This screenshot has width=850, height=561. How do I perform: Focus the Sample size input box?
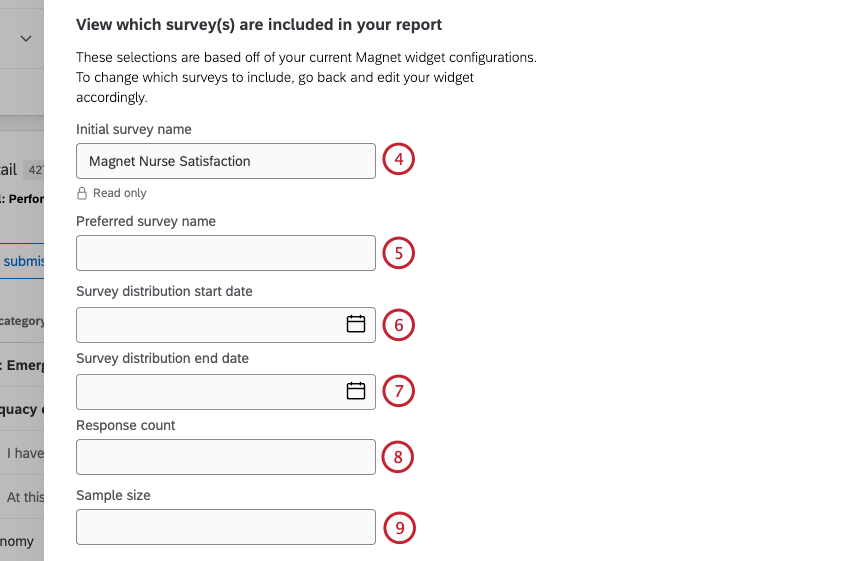click(x=225, y=527)
